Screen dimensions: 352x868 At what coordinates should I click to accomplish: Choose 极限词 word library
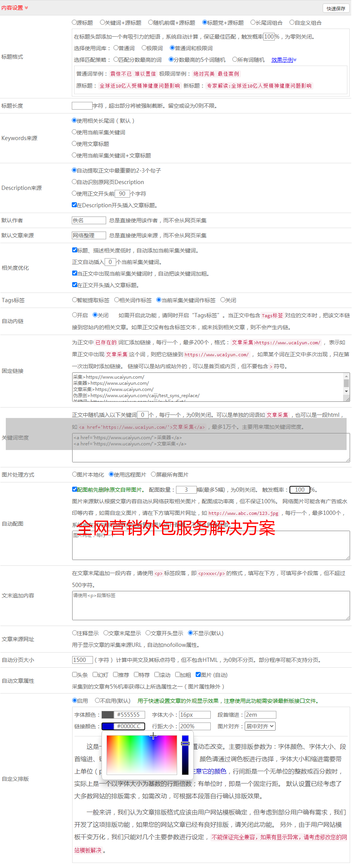(x=144, y=48)
